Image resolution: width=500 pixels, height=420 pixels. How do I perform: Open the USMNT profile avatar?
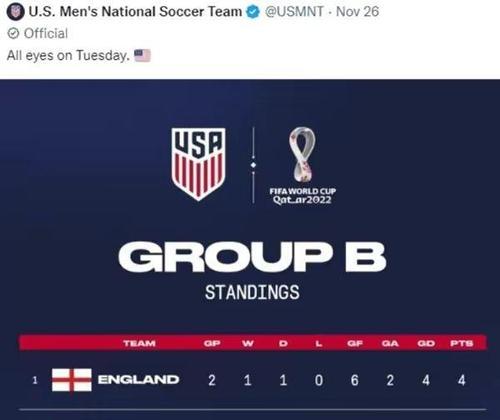(x=15, y=12)
